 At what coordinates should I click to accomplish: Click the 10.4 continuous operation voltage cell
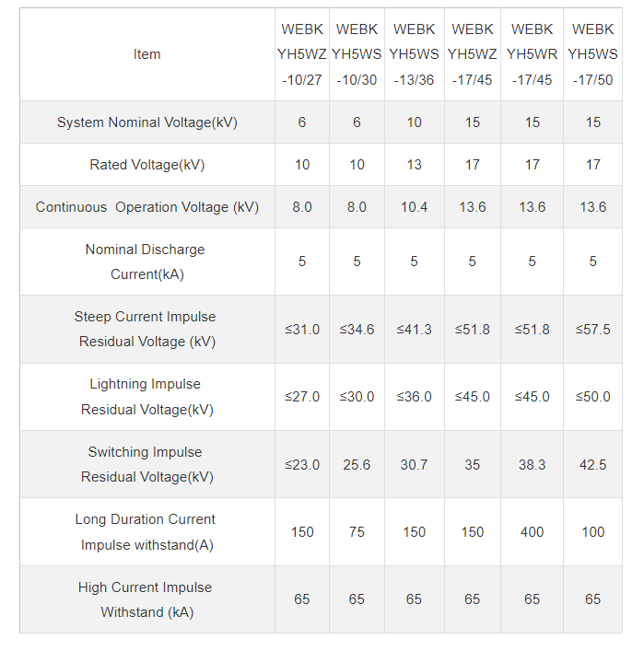(x=414, y=207)
